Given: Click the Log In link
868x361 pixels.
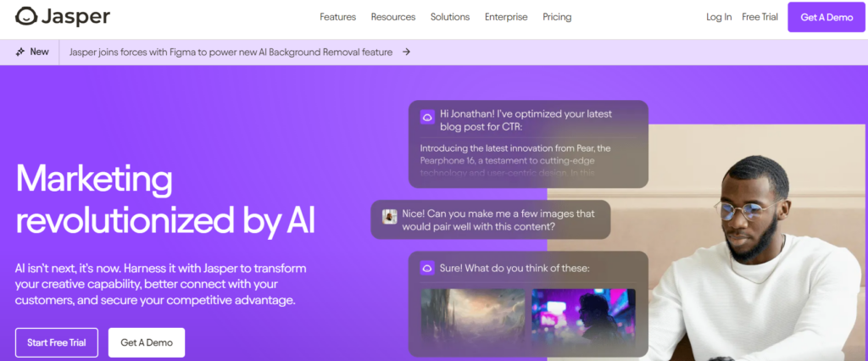Looking at the screenshot, I should tap(719, 17).
